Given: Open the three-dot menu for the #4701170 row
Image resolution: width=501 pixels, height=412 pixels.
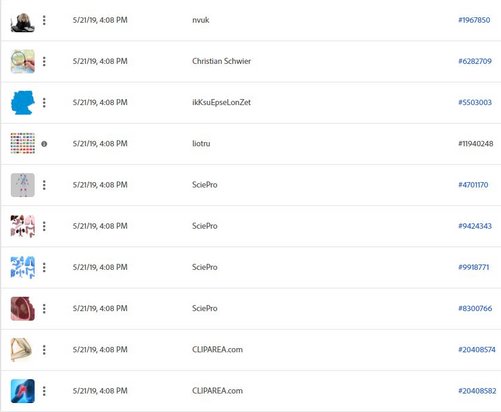Looking at the screenshot, I should pyautogui.click(x=44, y=185).
